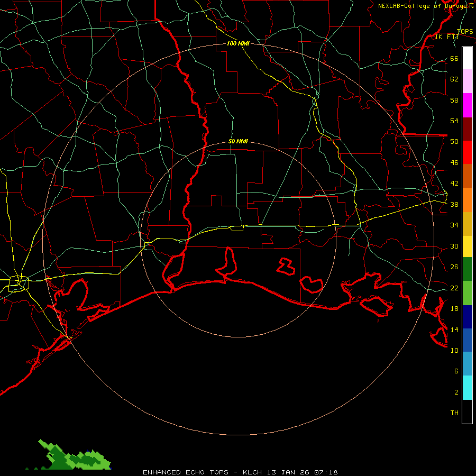Click the dark green 30 legend color
Screen dimensions: 476x476
click(x=467, y=269)
